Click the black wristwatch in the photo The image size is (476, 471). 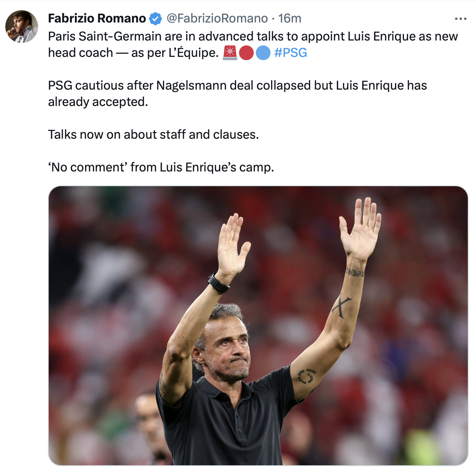[x=218, y=284]
